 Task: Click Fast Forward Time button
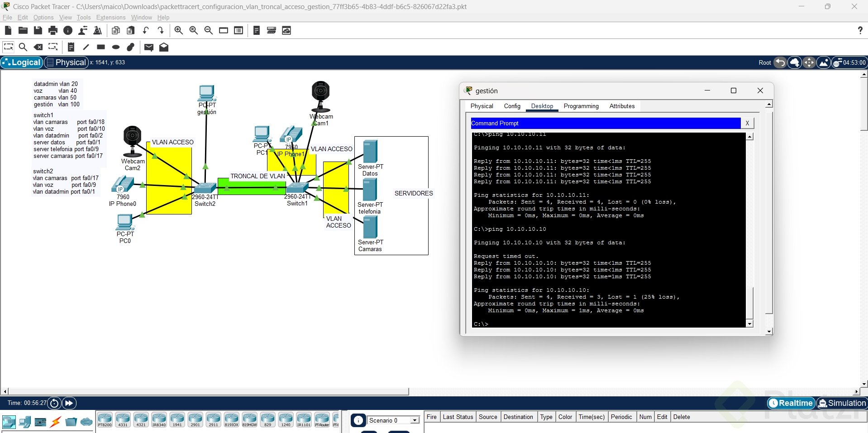pos(69,403)
